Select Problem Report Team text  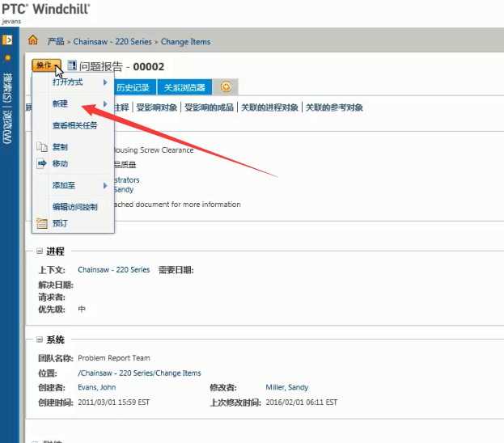click(114, 358)
